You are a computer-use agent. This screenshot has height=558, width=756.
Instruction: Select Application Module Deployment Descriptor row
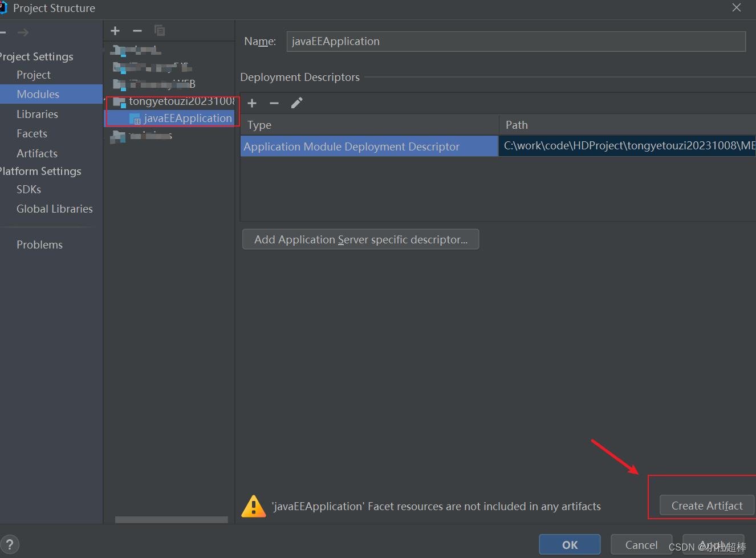369,146
